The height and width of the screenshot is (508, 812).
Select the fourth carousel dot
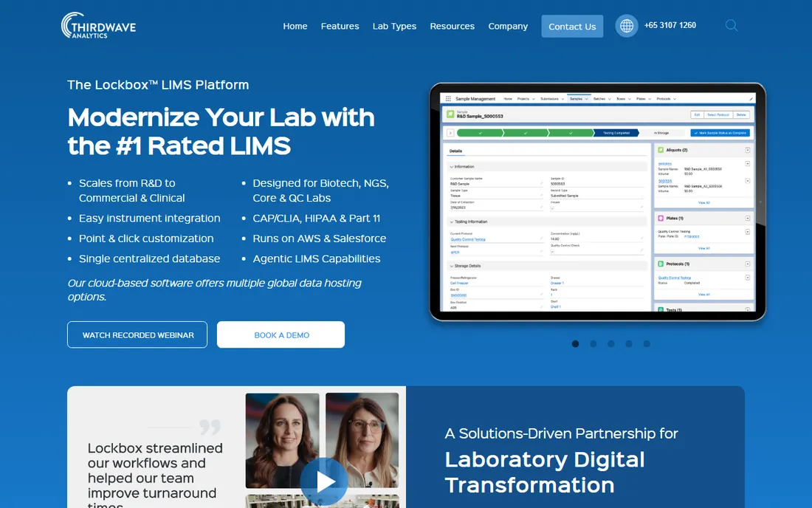[629, 344]
